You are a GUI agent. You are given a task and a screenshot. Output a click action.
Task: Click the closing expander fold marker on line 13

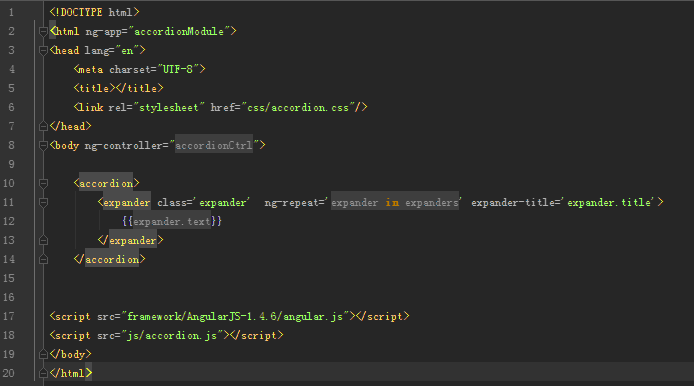click(43, 240)
